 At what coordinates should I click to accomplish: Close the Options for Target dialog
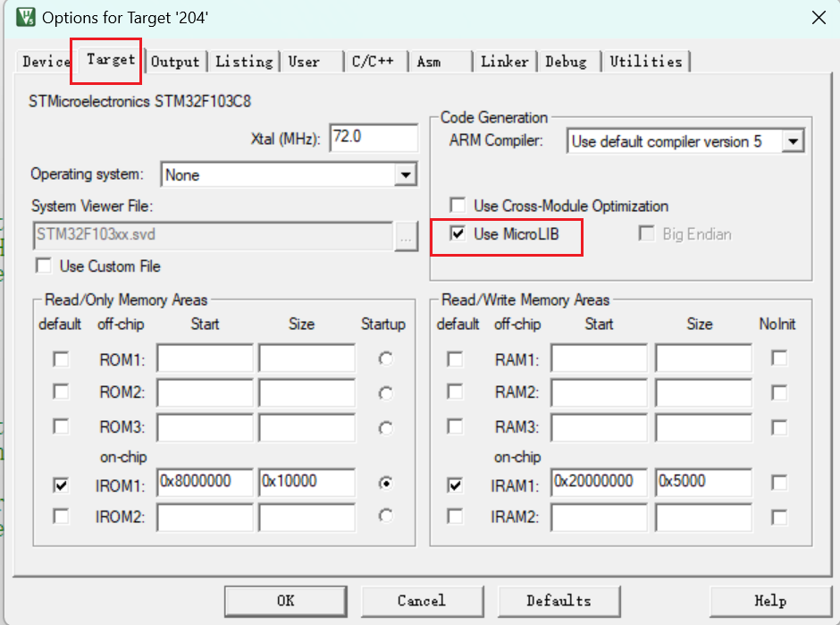coord(819,18)
